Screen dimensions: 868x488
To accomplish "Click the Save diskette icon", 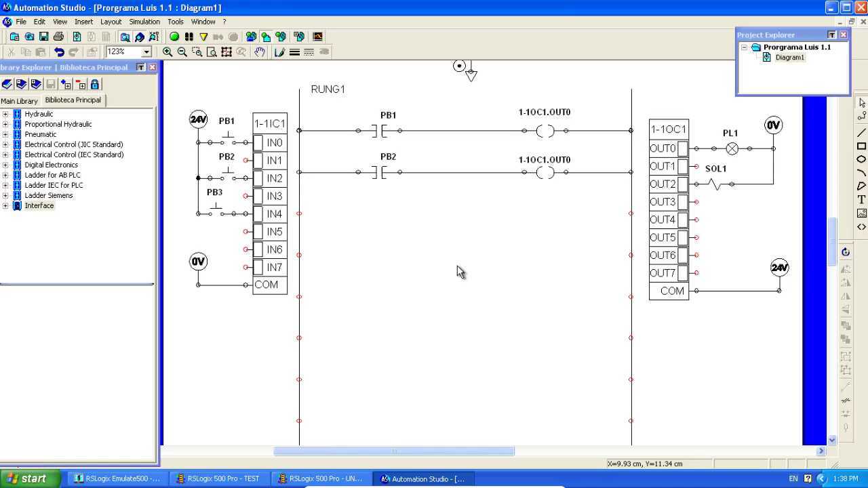I will pyautogui.click(x=43, y=37).
